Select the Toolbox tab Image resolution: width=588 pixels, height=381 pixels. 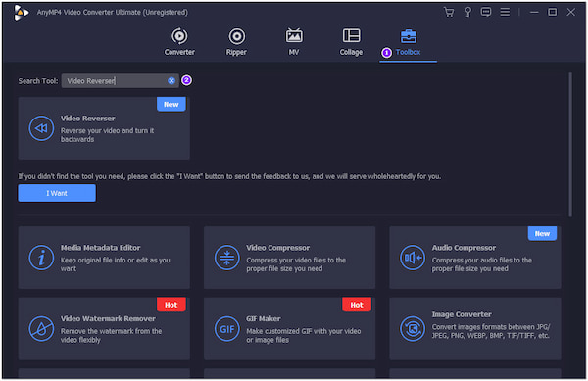pyautogui.click(x=408, y=43)
